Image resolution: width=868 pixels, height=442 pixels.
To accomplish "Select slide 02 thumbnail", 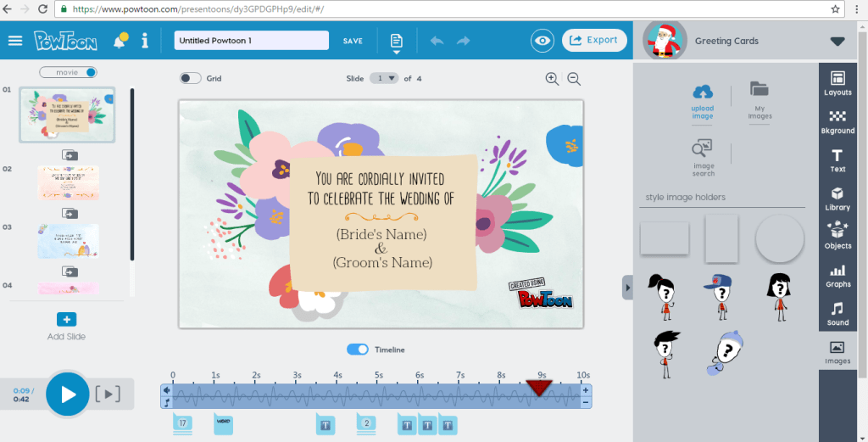I will (69, 182).
